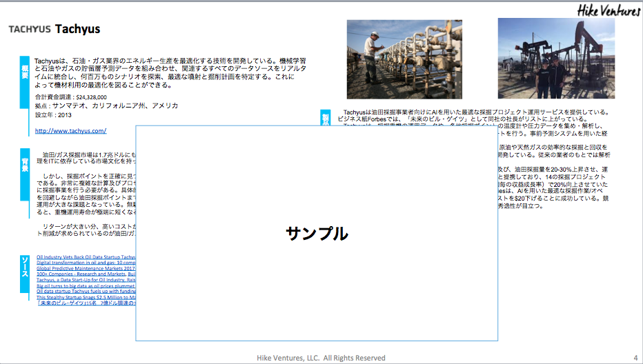Click the 'サンプル' overlay text
This screenshot has height=364, width=643.
[317, 233]
